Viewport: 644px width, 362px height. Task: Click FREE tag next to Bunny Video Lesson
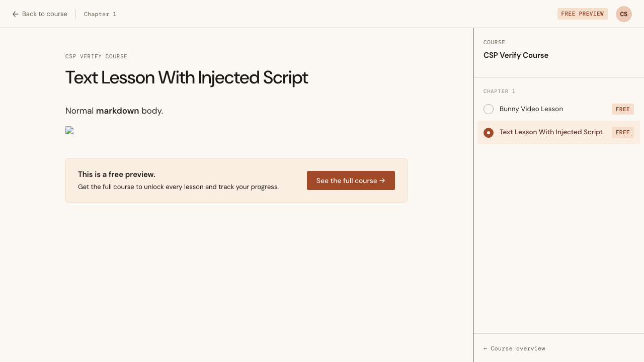click(x=622, y=109)
